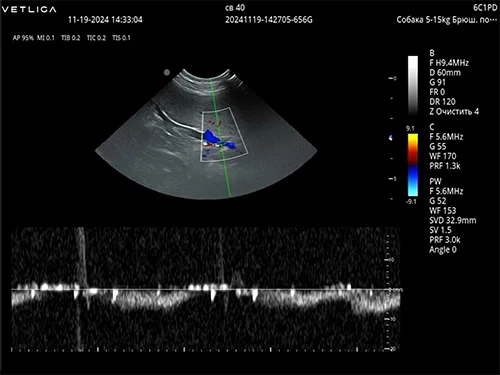Click the PW SVD 32.9mm parameter
Screen dimensions: 500x375
coord(453,220)
